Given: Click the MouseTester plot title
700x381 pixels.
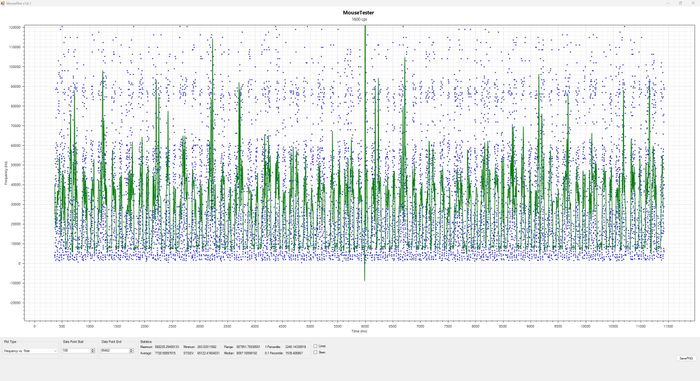Looking at the screenshot, I should tap(358, 13).
